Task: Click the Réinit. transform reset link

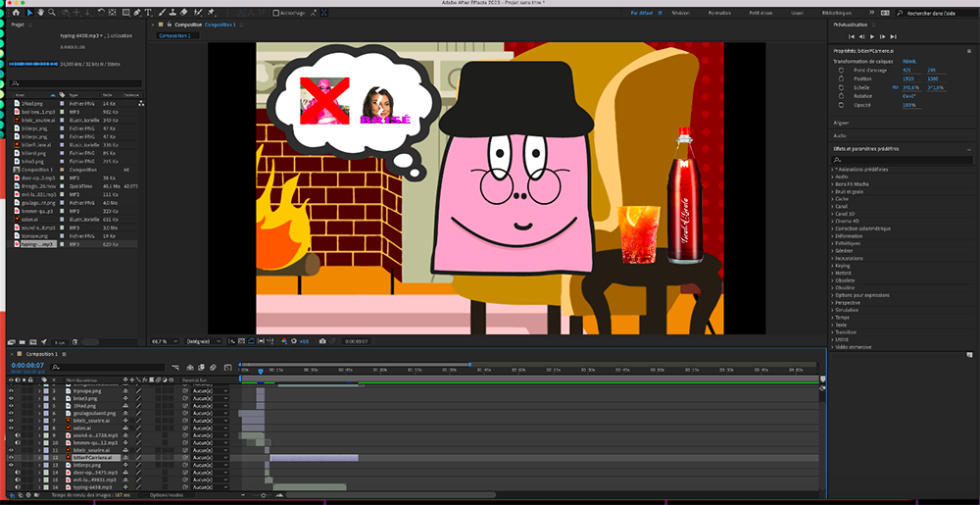Action: (x=908, y=61)
